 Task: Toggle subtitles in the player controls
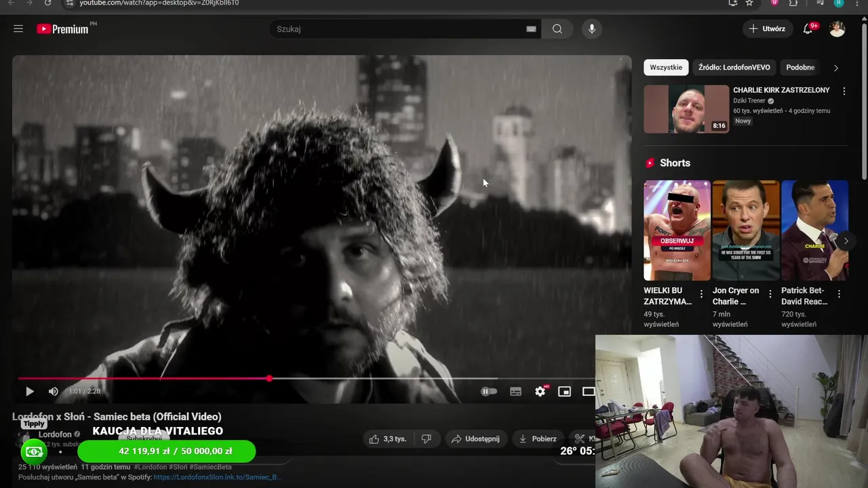click(x=515, y=391)
